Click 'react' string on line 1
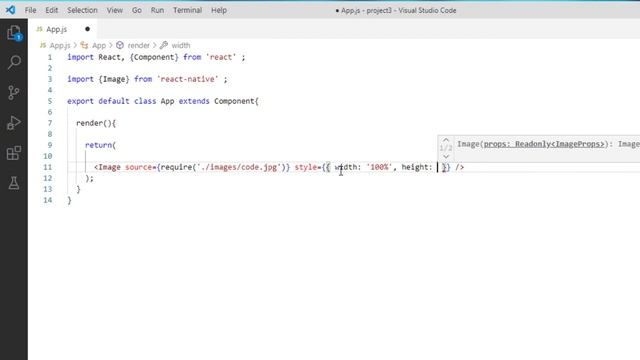Screen dimensions: 640x360 point(222,57)
